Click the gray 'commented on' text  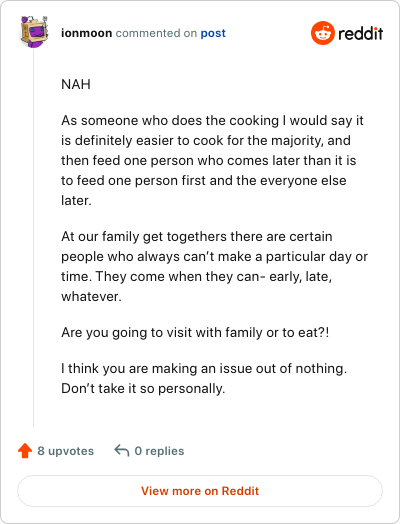156,33
